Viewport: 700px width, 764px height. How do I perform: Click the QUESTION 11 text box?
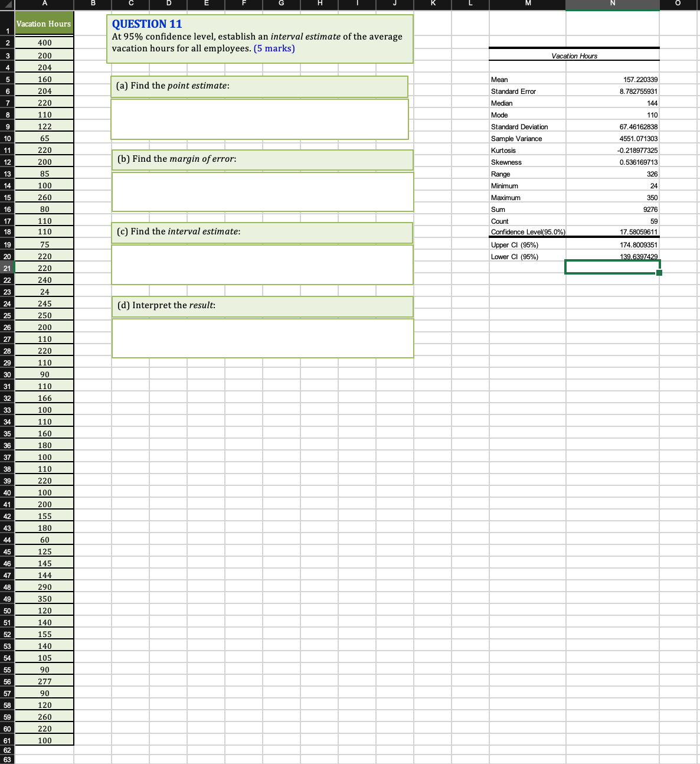pyautogui.click(x=260, y=39)
